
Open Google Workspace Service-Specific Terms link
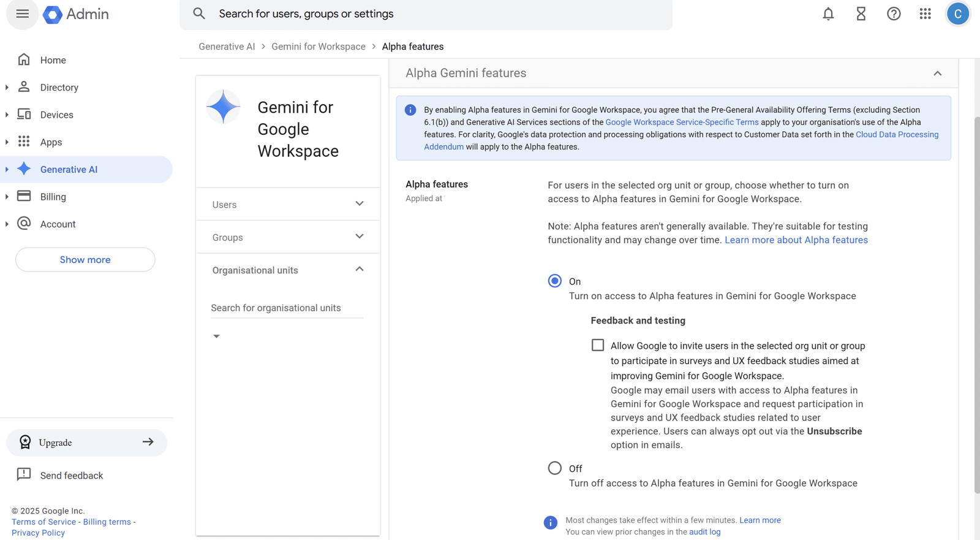[x=682, y=122]
